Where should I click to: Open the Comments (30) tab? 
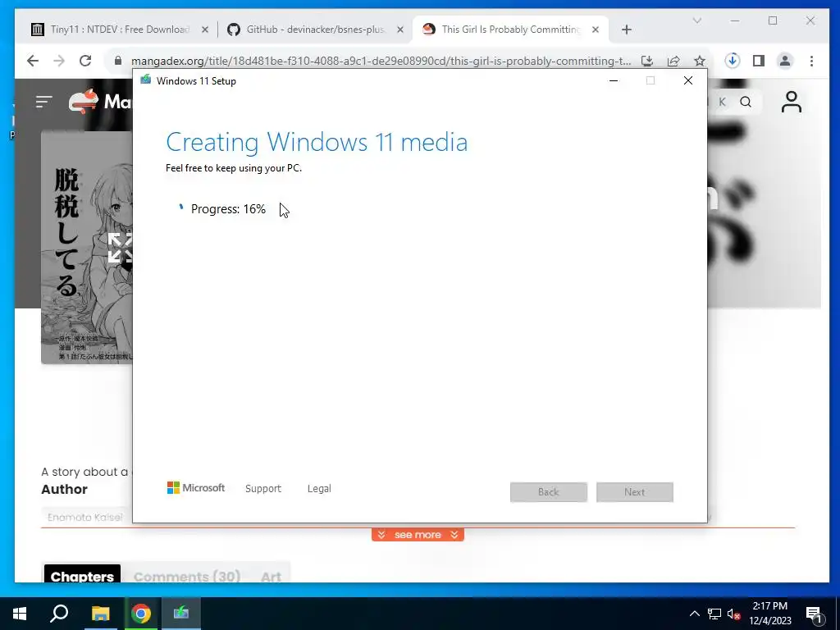[x=187, y=577]
